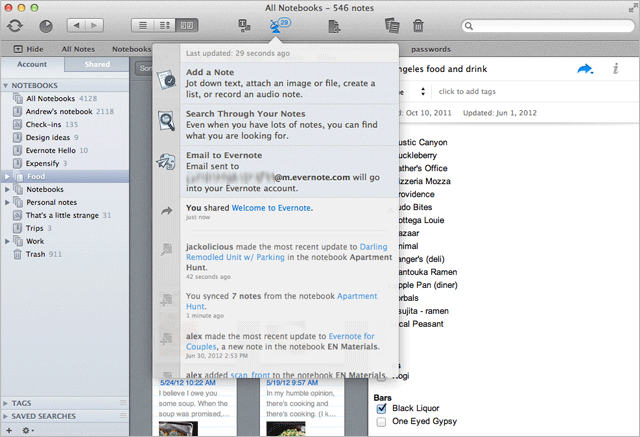The width and height of the screenshot is (640, 437).
Task: Select Andrew's notebook in the sidebar
Action: [62, 111]
